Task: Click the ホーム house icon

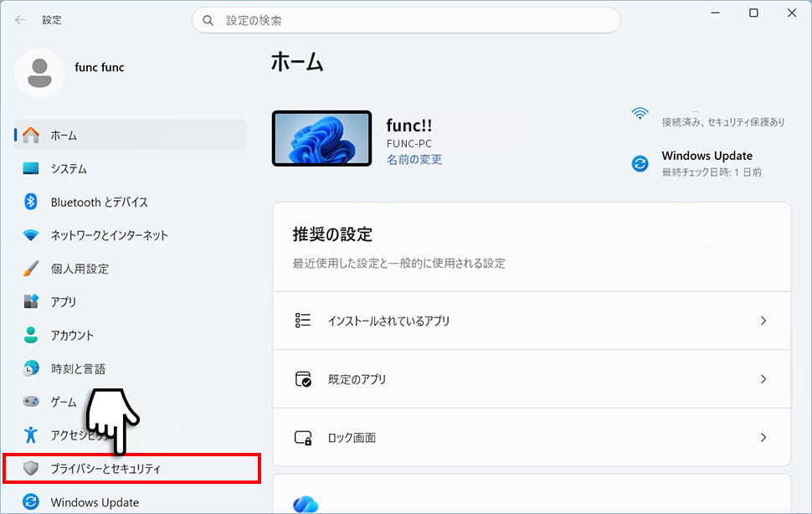Action: pos(30,135)
